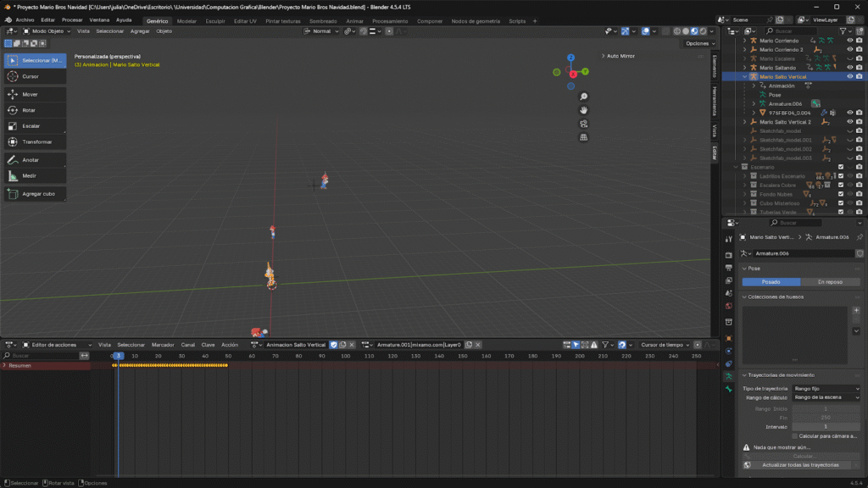Hide Mario Saltando with its eye icon

point(850,68)
